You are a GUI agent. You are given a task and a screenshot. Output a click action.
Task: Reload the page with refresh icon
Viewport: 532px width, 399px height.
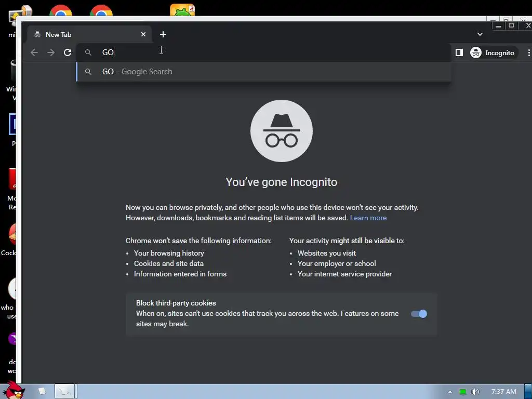point(68,52)
